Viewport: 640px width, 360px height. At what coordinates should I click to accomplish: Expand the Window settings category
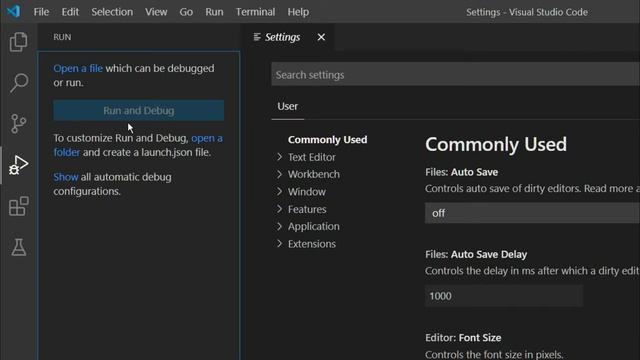[x=307, y=191]
